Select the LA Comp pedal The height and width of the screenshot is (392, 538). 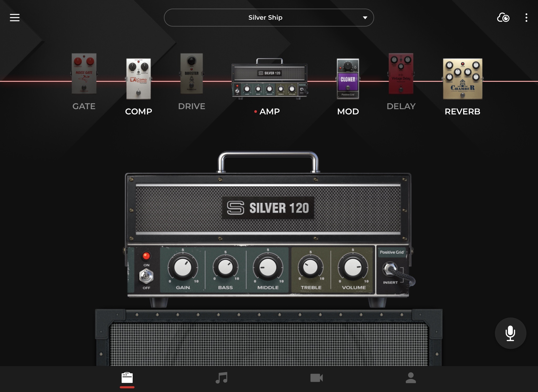[x=138, y=79]
